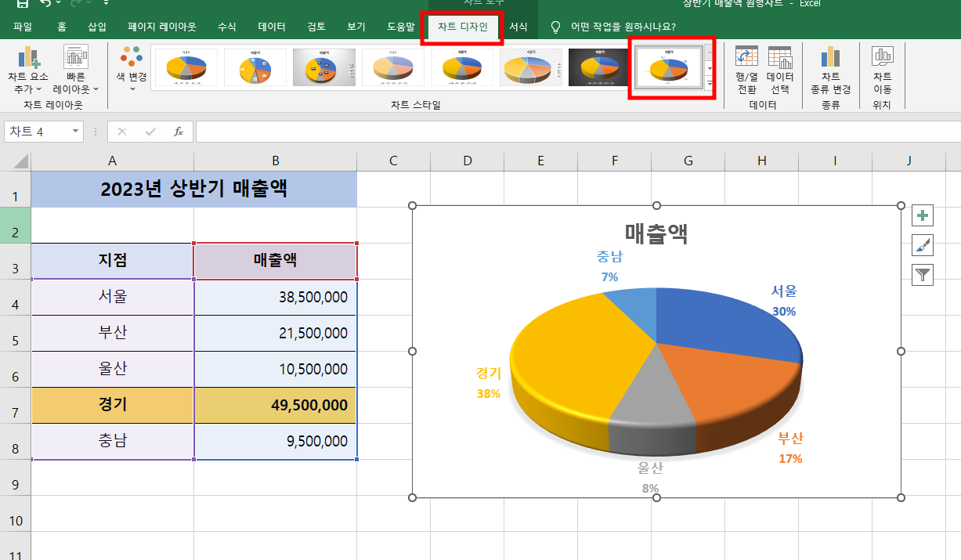Click the 차트 이동 icon
The image size is (961, 560).
(883, 56)
